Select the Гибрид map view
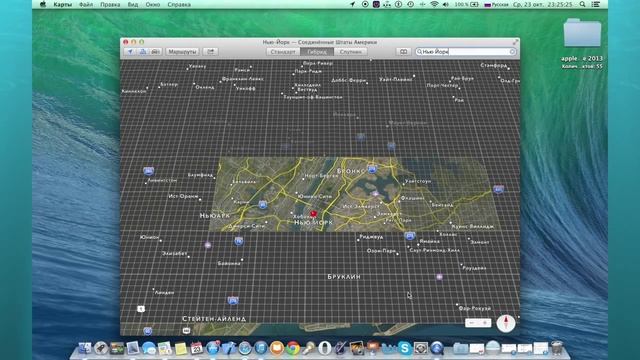The image size is (640, 360). pos(317,52)
